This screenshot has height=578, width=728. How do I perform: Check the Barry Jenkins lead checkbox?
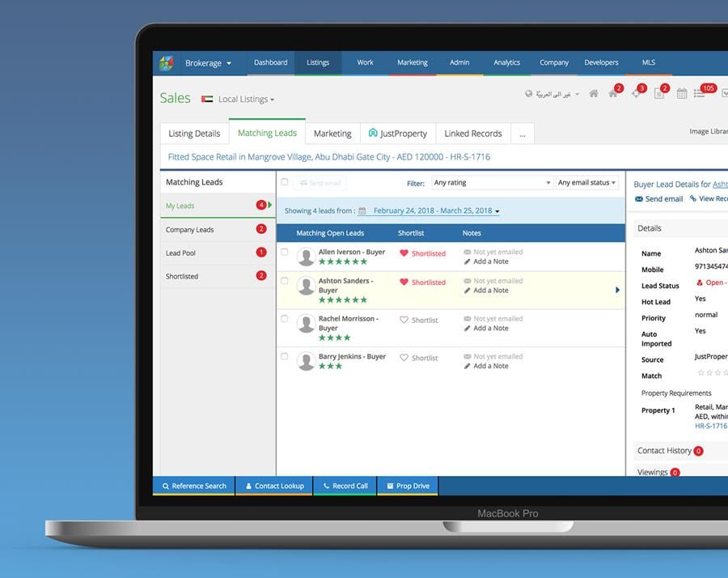coord(285,356)
